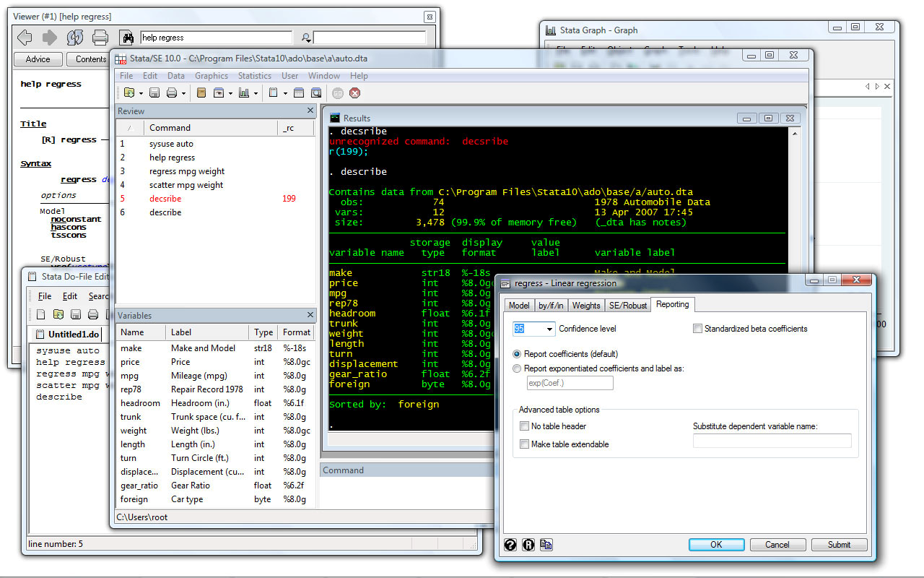Switch to the SE/Robust tab
Screen dimensions: 924x578
pyautogui.click(x=627, y=306)
